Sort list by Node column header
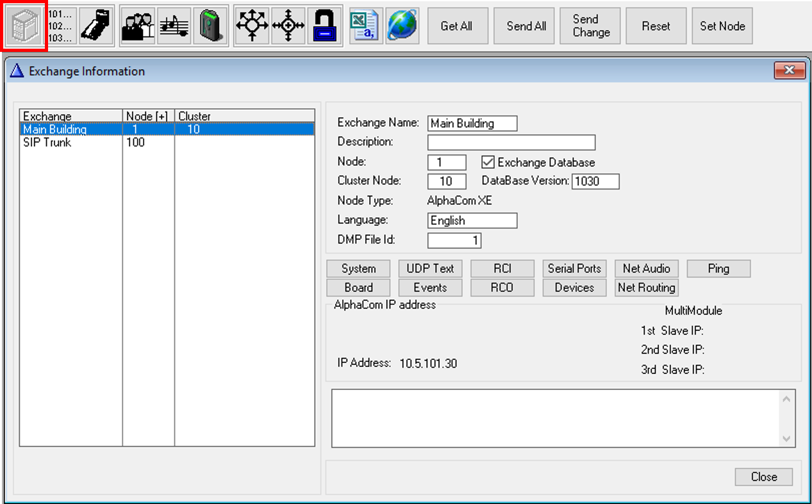 [x=147, y=116]
